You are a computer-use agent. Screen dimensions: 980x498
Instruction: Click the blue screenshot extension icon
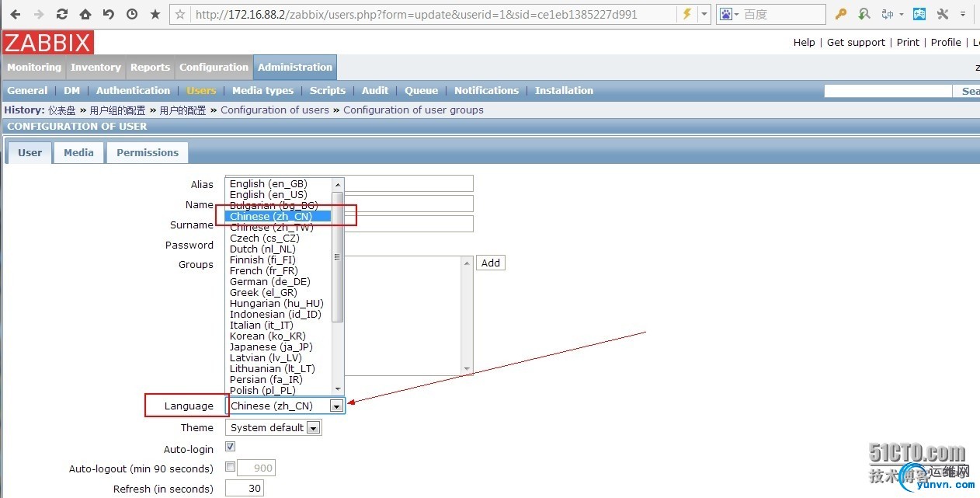[x=919, y=14]
